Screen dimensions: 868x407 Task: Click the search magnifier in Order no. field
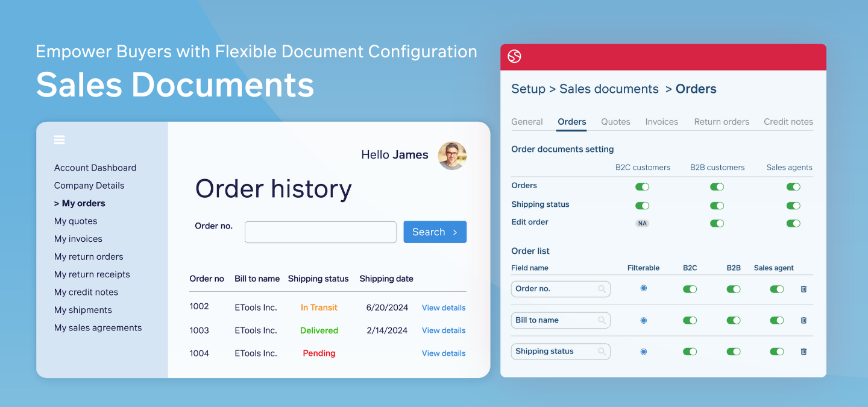pos(602,289)
